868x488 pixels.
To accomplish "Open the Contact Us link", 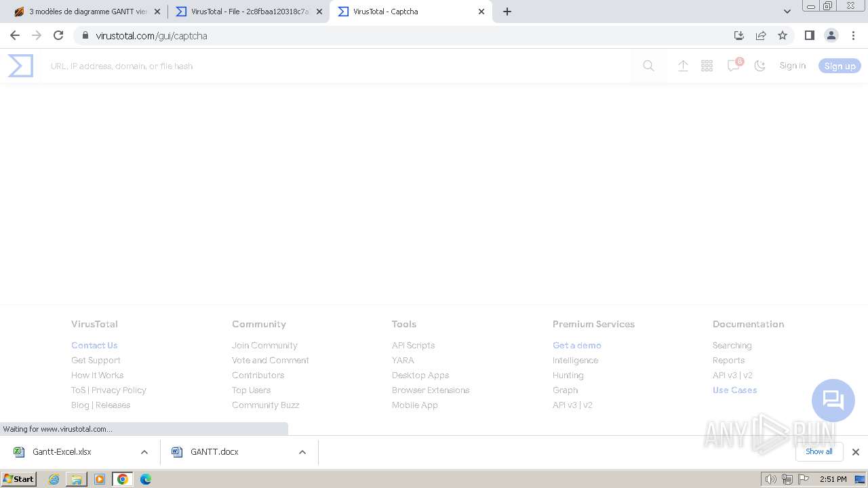I will pyautogui.click(x=94, y=345).
